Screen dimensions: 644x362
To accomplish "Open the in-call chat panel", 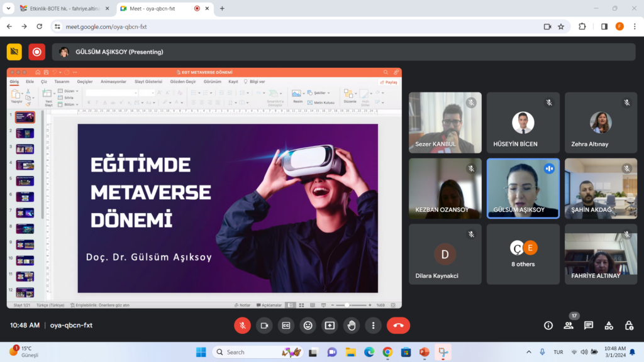I will click(x=589, y=326).
